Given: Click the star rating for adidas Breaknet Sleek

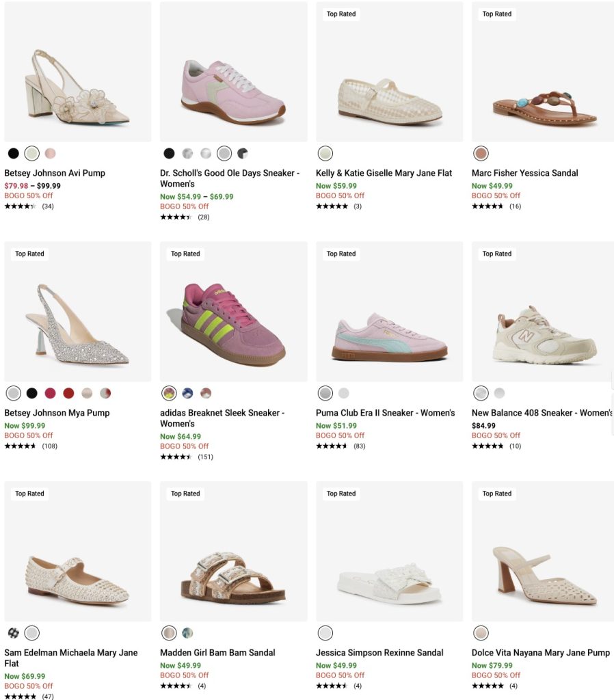Looking at the screenshot, I should (x=176, y=457).
